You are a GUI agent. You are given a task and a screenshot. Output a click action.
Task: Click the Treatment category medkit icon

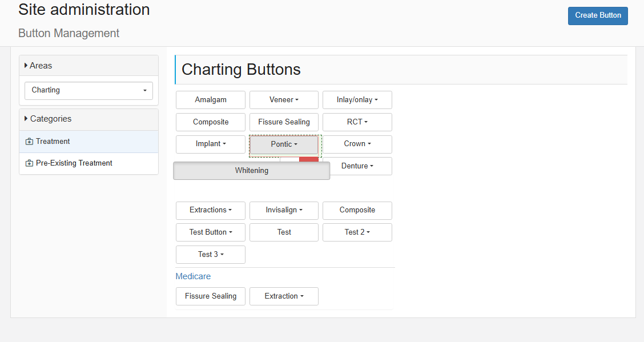[29, 142]
